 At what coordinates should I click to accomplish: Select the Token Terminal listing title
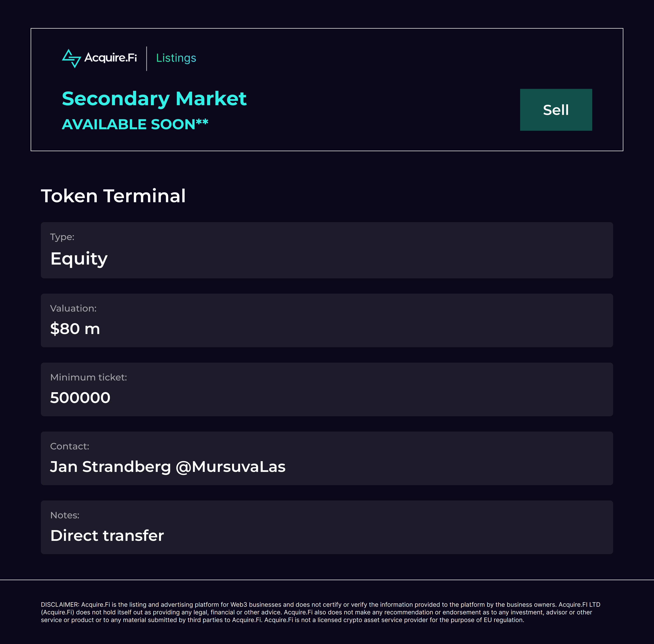coord(113,196)
